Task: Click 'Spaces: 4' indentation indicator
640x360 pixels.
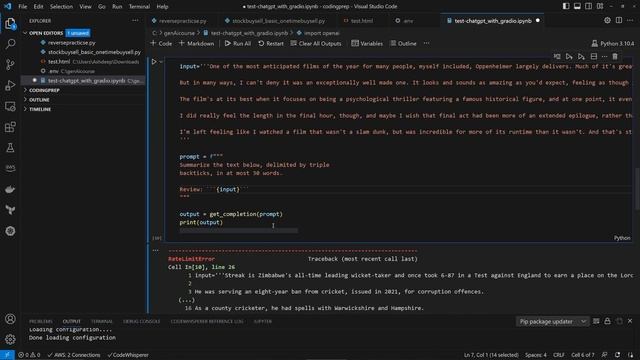Action: (536, 355)
